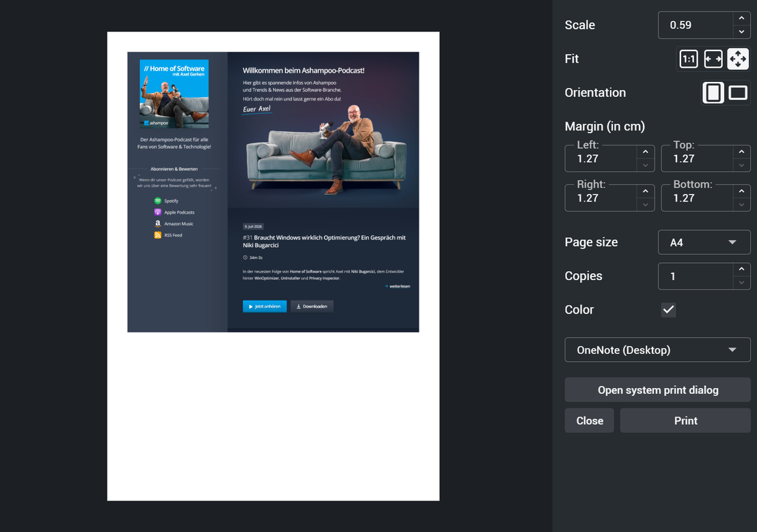Viewport: 757px width, 532px height.
Task: Decrease the Right margin
Action: (646, 205)
